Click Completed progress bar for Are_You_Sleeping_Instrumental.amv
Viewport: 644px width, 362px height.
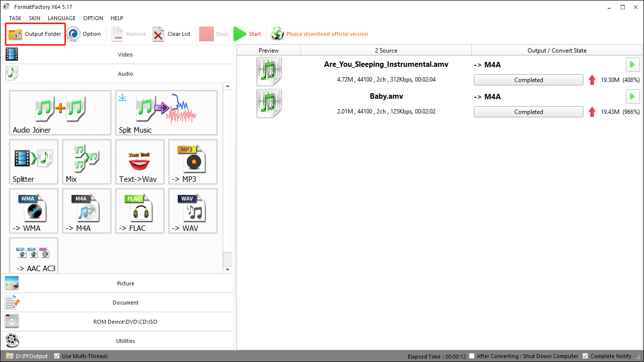pos(528,80)
